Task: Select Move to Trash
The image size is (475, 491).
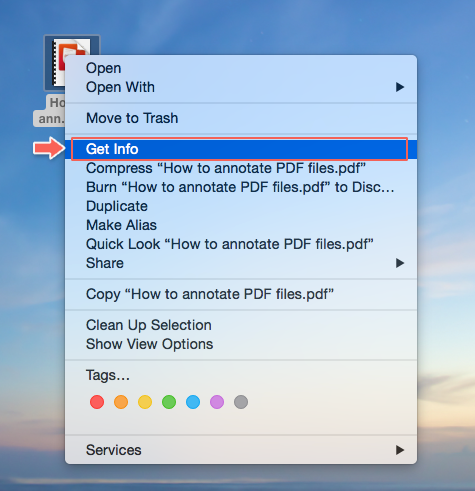Action: [x=241, y=118]
